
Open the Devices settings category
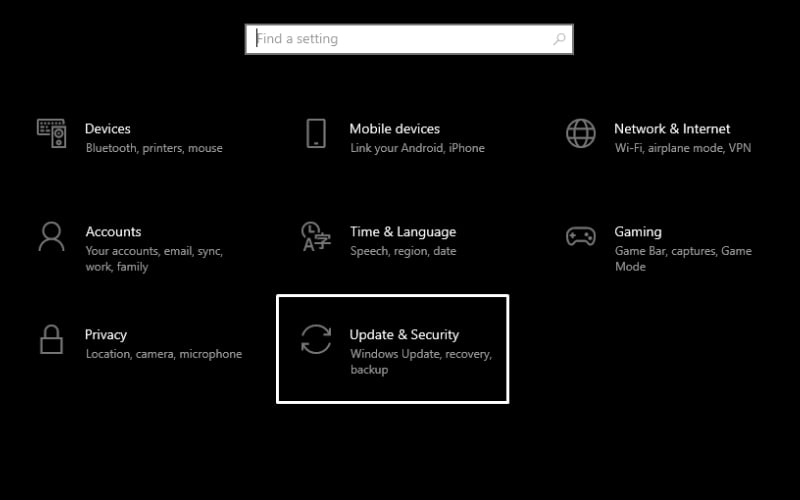coord(108,129)
